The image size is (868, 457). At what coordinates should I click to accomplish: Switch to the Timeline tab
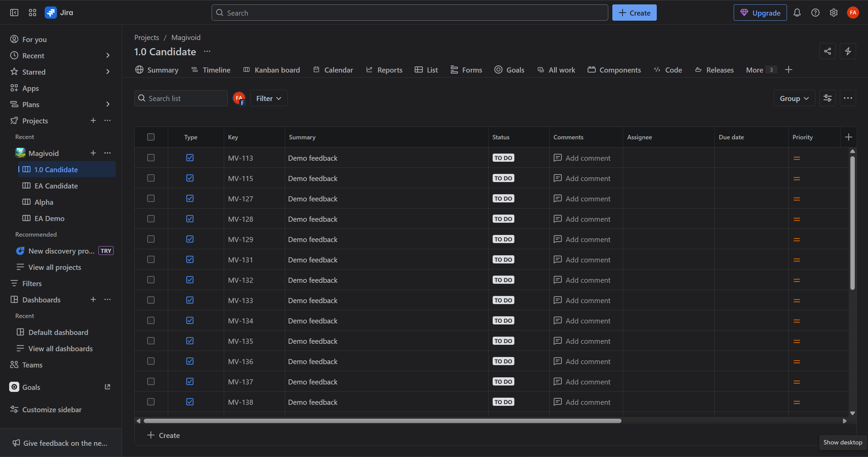211,70
